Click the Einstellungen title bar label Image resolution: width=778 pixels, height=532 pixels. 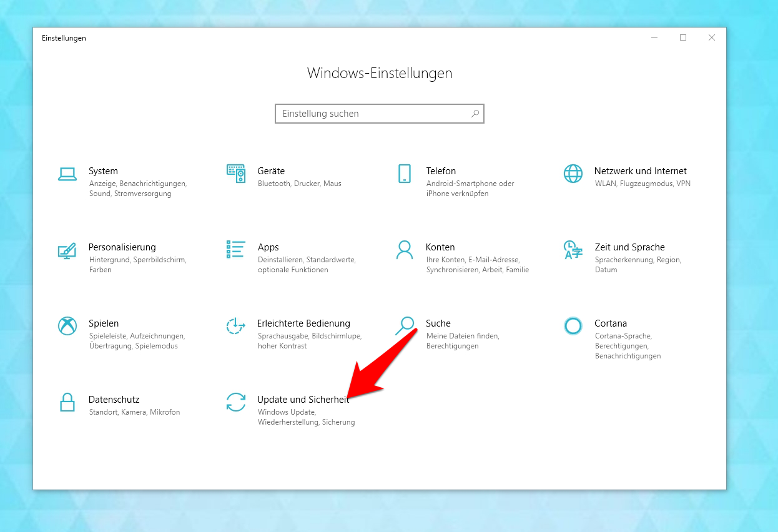(64, 38)
